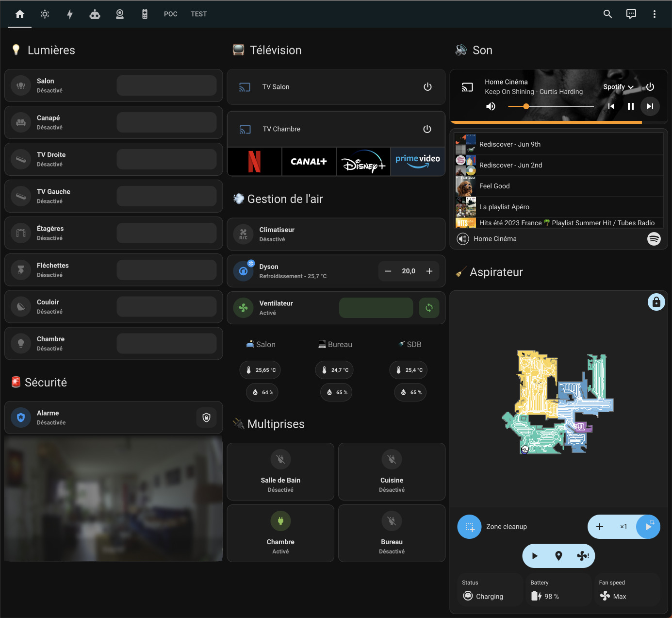Launch Disney+ on TV Chambre
Viewport: 672px width, 618px height.
tap(363, 162)
